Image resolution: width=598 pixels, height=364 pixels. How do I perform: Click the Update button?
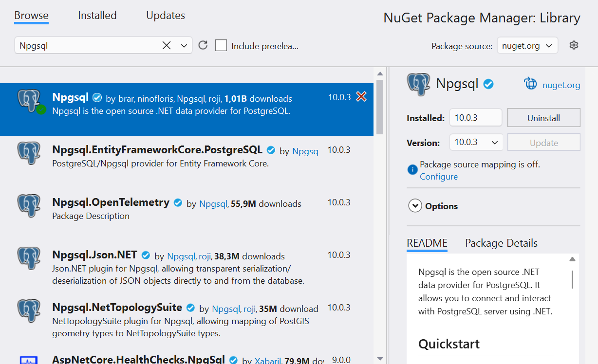(x=543, y=143)
